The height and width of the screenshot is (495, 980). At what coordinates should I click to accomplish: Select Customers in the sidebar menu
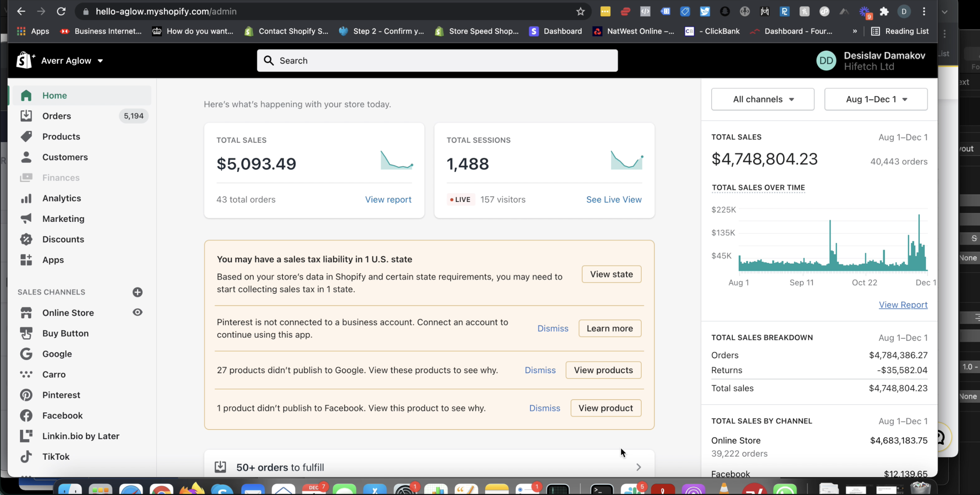pyautogui.click(x=65, y=157)
